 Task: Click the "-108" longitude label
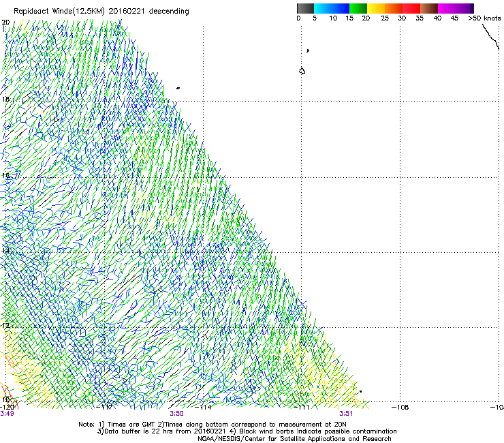tap(400, 407)
